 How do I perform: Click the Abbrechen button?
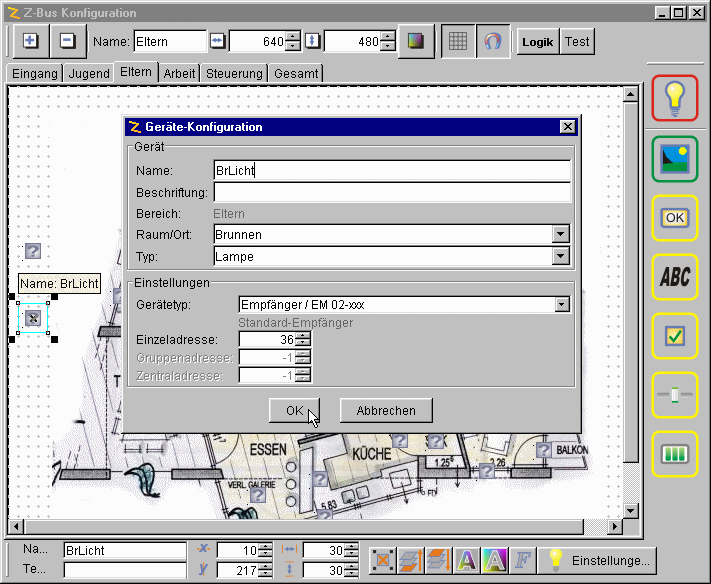point(386,410)
